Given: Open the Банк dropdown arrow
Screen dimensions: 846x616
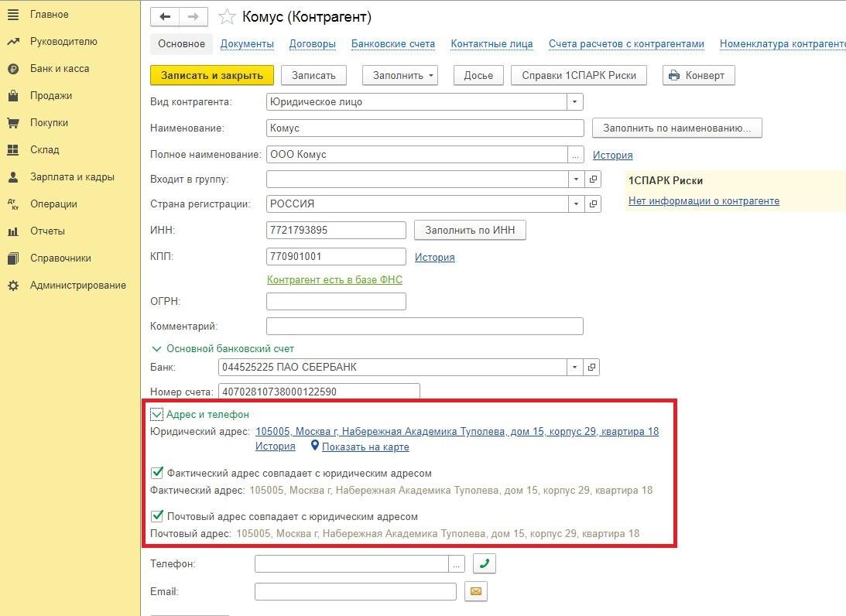Looking at the screenshot, I should click(x=574, y=367).
